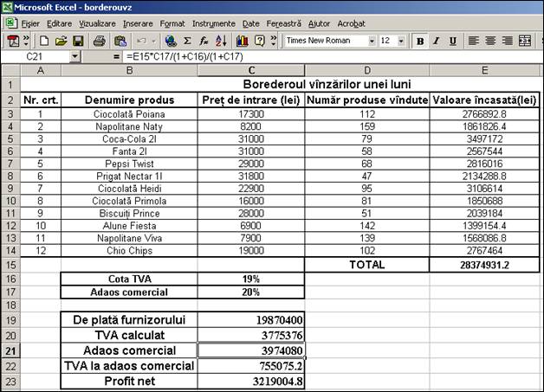
Task: Click the formula bar input field
Action: point(329,56)
